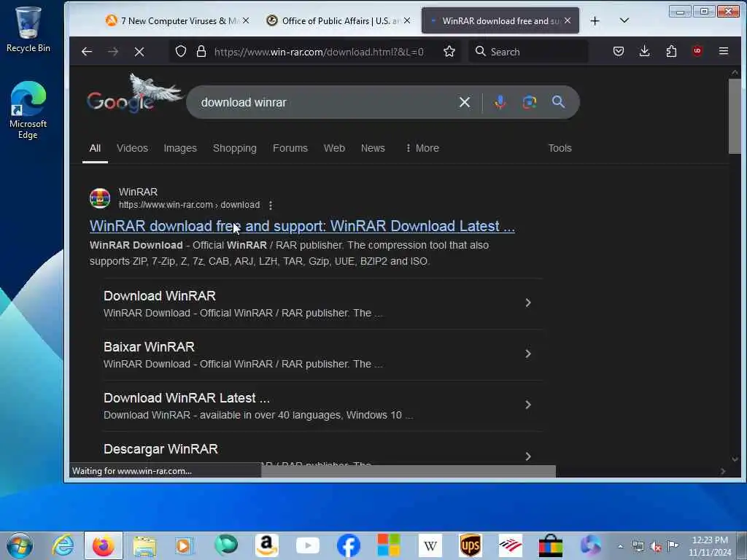The height and width of the screenshot is (560, 747).
Task: Open the WinRAR result options three-dot menu
Action: point(271,205)
